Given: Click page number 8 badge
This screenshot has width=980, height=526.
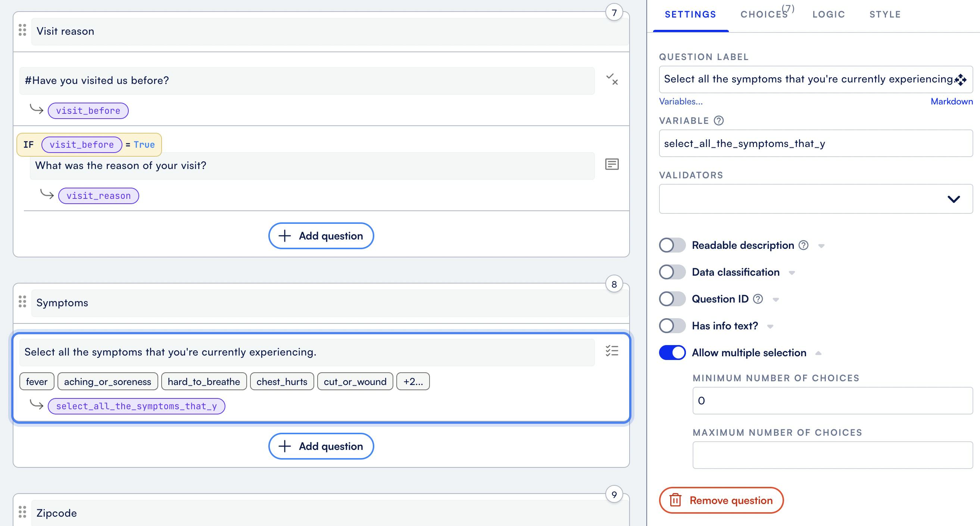Looking at the screenshot, I should coord(614,284).
